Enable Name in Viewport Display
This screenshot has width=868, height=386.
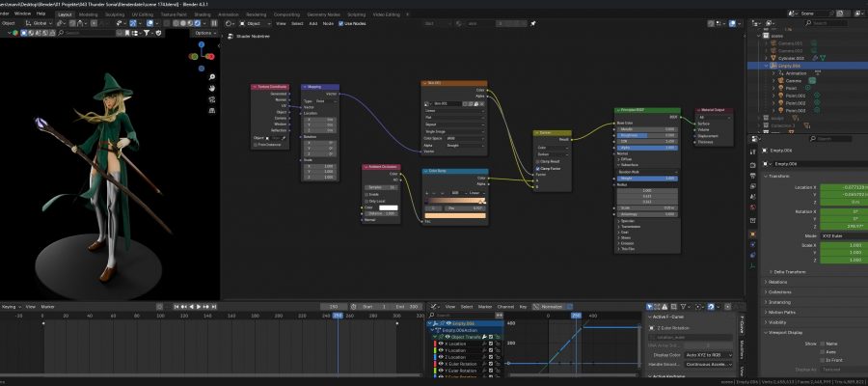(x=822, y=344)
